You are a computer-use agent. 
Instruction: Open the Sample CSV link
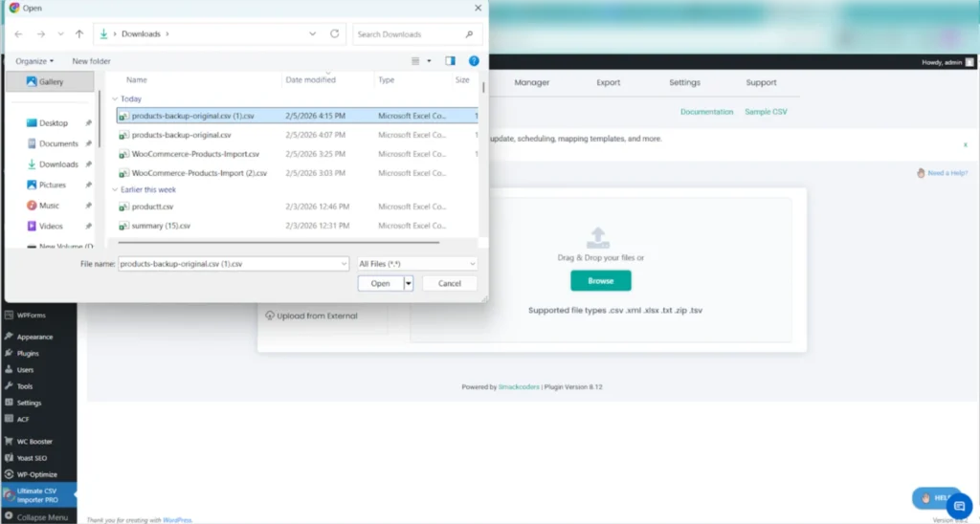[766, 112]
